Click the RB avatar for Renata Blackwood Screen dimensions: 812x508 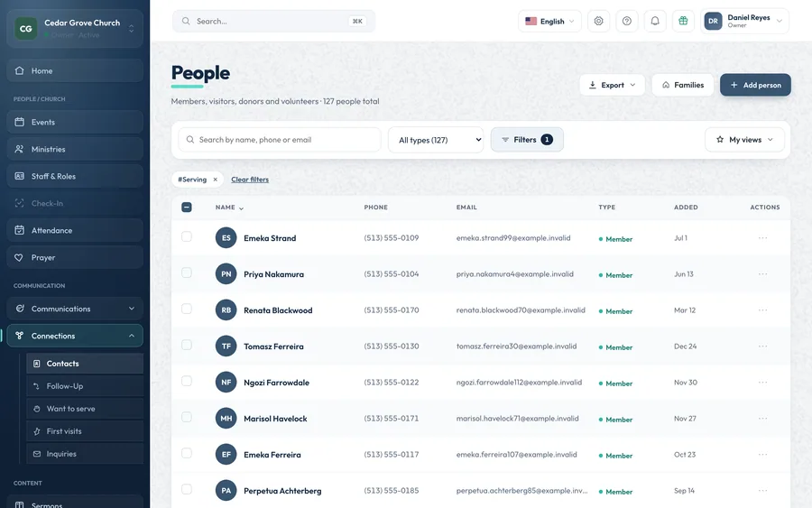(x=226, y=310)
